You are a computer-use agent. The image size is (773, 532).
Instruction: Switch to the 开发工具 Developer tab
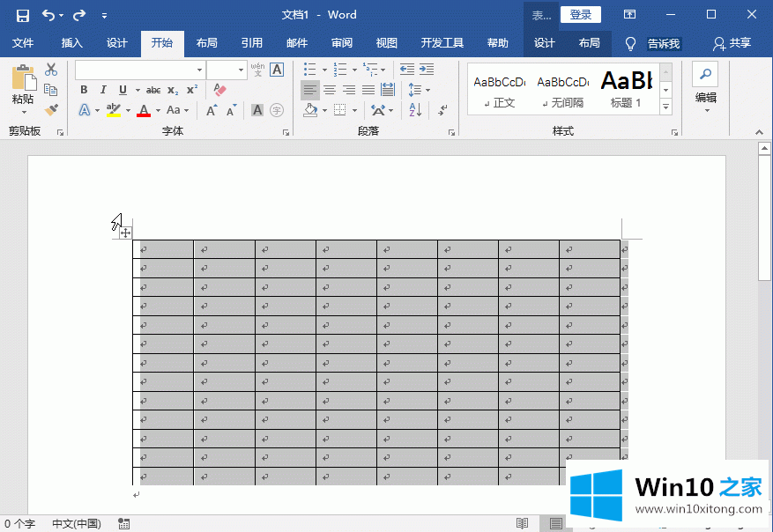click(x=442, y=43)
